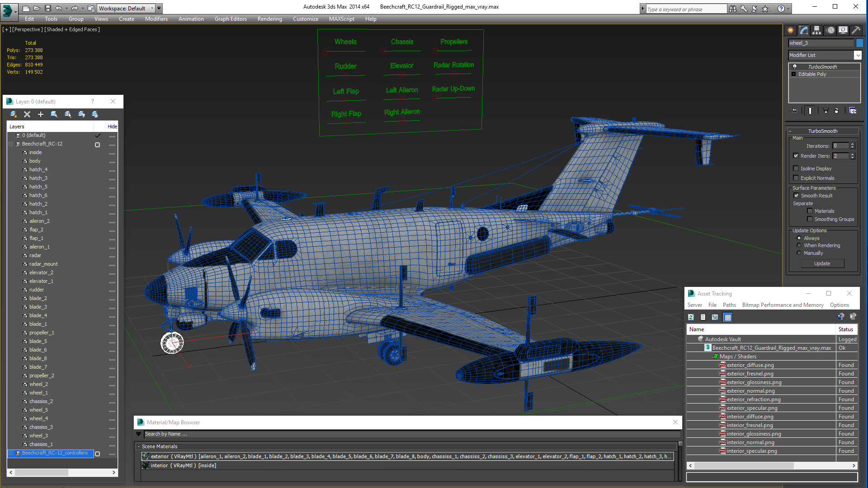Open the MAXScript menu
Viewport: 868px width, 488px height.
[x=341, y=19]
